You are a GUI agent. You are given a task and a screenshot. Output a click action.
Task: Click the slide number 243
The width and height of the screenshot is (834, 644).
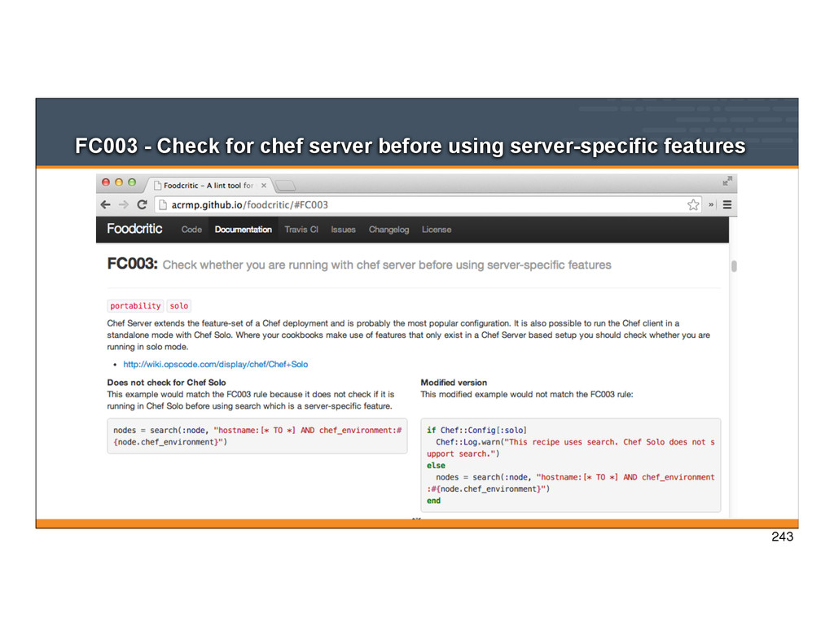(782, 537)
